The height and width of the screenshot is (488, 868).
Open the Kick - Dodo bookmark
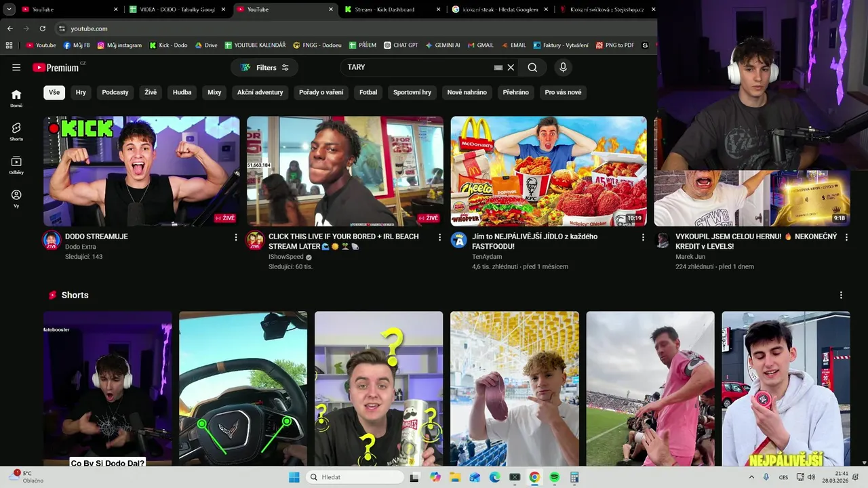point(168,45)
